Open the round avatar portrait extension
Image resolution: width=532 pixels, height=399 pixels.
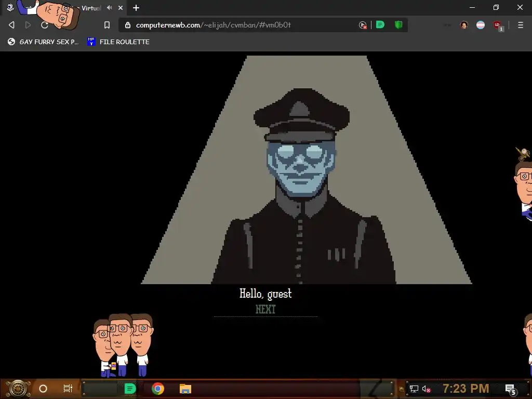coord(464,25)
